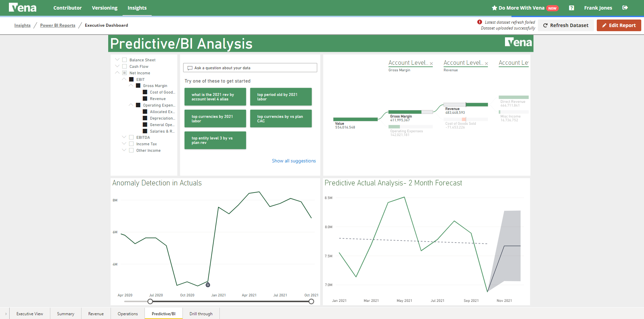The width and height of the screenshot is (644, 319).
Task: Click the anomaly marker on the line chart
Action: click(x=208, y=285)
